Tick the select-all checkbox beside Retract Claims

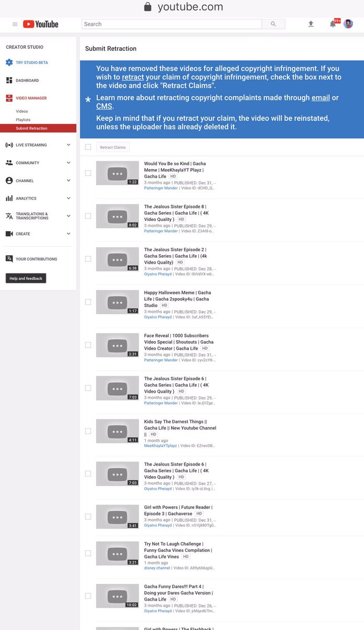[88, 148]
